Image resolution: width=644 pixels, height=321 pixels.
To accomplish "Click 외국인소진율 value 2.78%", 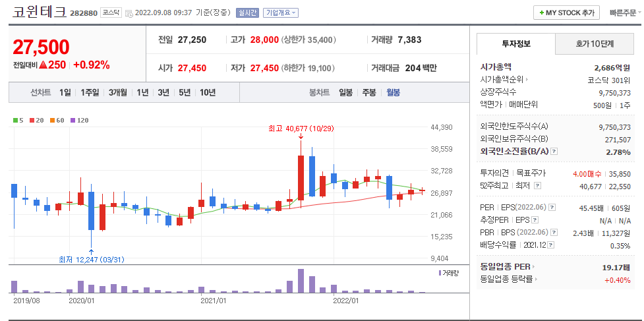I will tap(618, 152).
